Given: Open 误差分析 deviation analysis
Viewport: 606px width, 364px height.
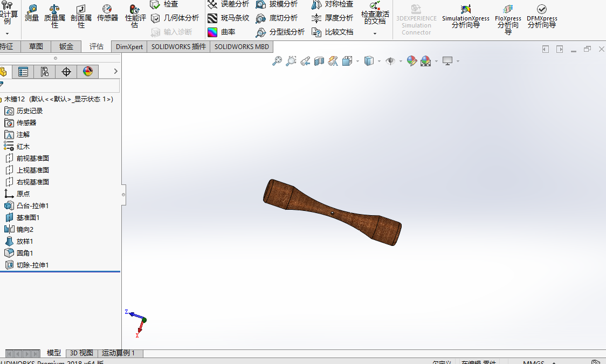Looking at the screenshot, I should click(x=228, y=4).
